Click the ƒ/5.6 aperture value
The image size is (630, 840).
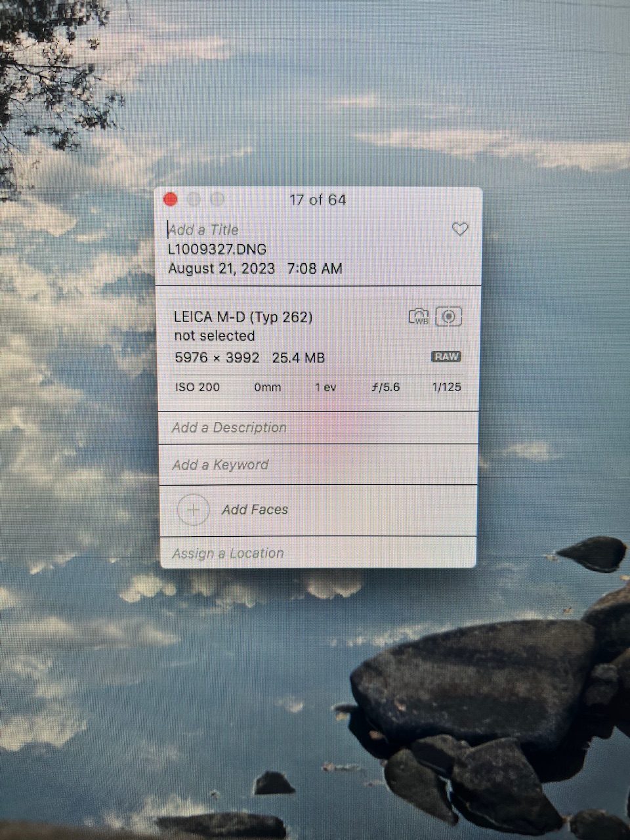(x=385, y=387)
